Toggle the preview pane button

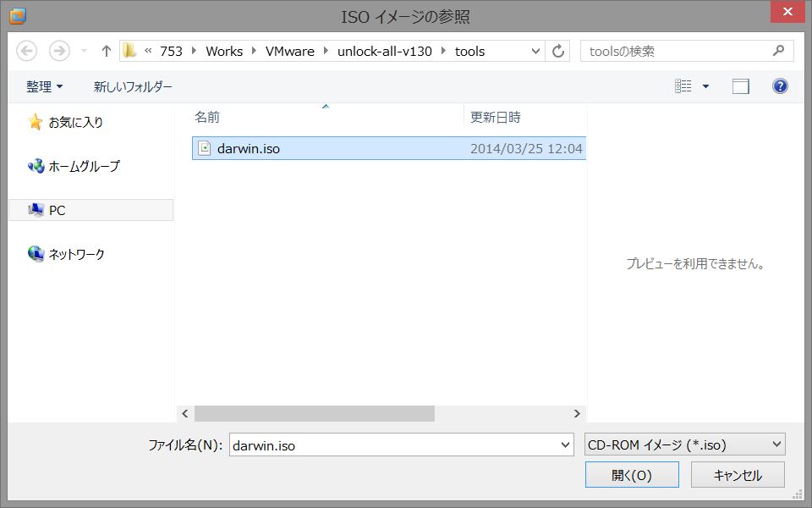[x=741, y=86]
